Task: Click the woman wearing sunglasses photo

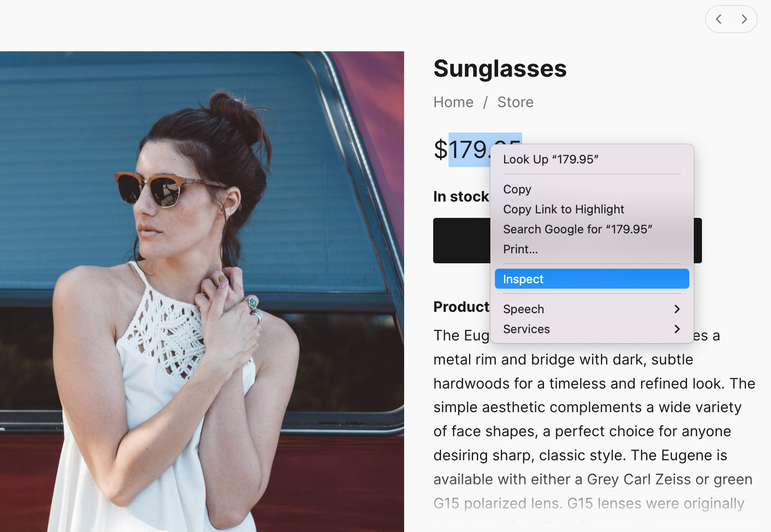Action: (202, 291)
